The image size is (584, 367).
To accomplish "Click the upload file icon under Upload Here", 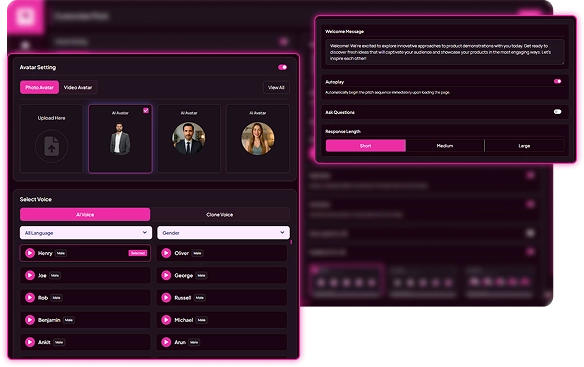I will pos(52,146).
